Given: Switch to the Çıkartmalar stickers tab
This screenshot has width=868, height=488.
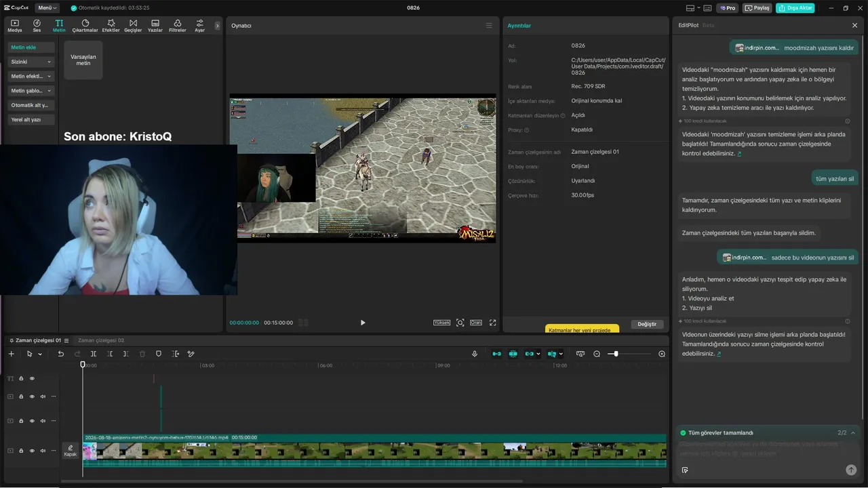Looking at the screenshot, I should [x=85, y=26].
